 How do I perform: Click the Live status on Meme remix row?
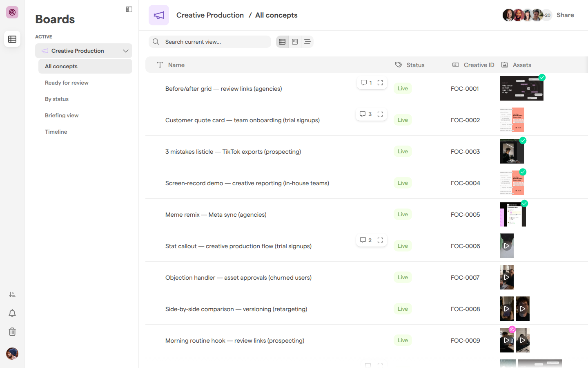pos(403,214)
